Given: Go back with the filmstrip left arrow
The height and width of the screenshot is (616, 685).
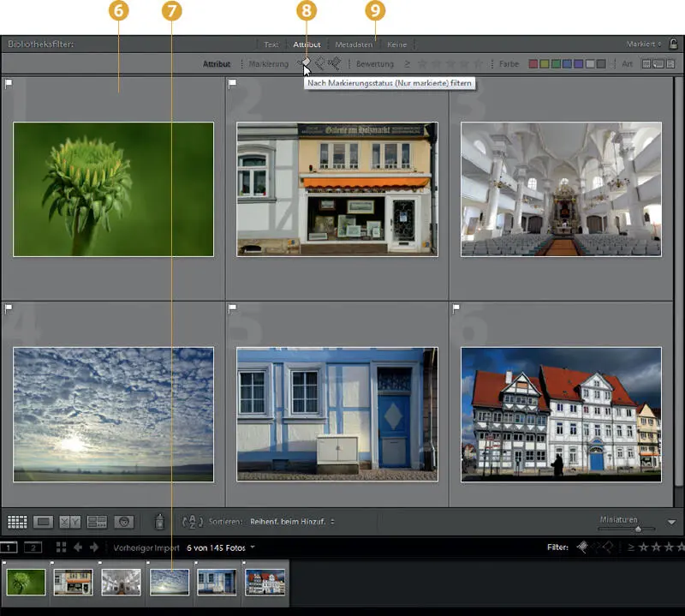Looking at the screenshot, I should tap(78, 547).
